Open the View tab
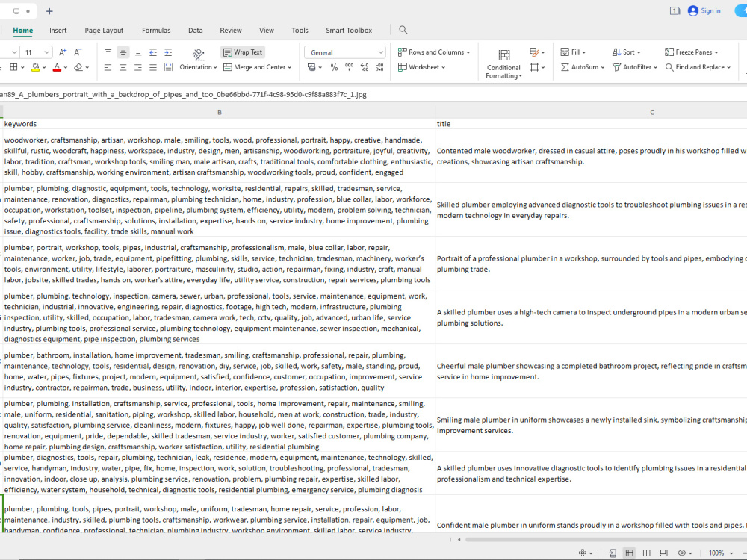 point(267,31)
